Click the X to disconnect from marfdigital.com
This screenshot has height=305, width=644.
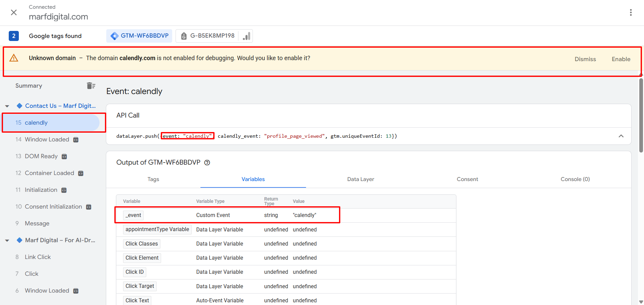point(13,12)
